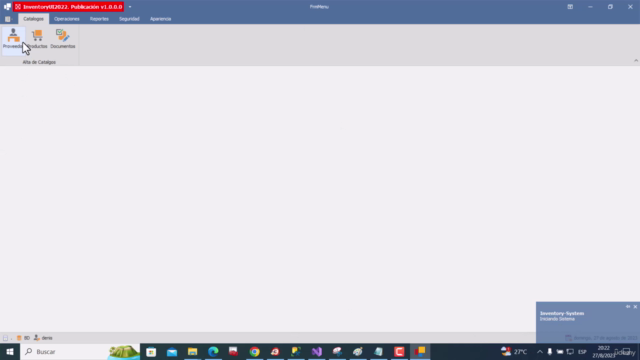
Task: Open the Windows Start menu
Action: pyautogui.click(x=10, y=351)
